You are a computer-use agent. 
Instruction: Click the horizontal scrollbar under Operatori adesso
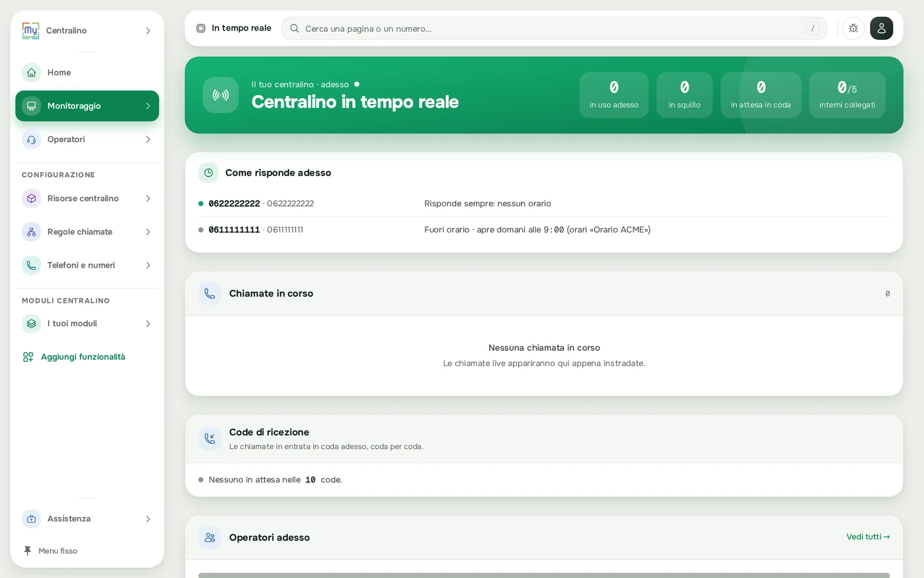point(544,575)
